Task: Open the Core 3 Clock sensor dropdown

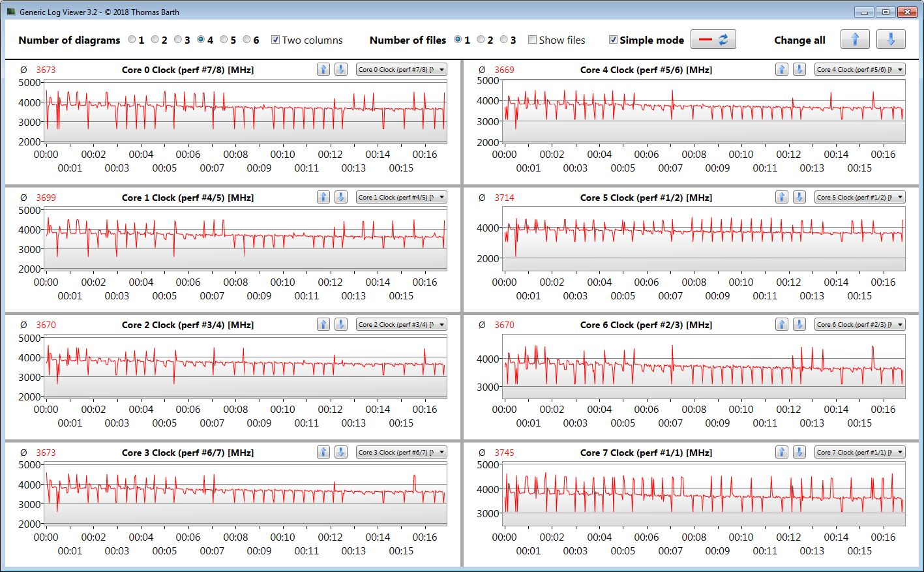Action: [402, 452]
